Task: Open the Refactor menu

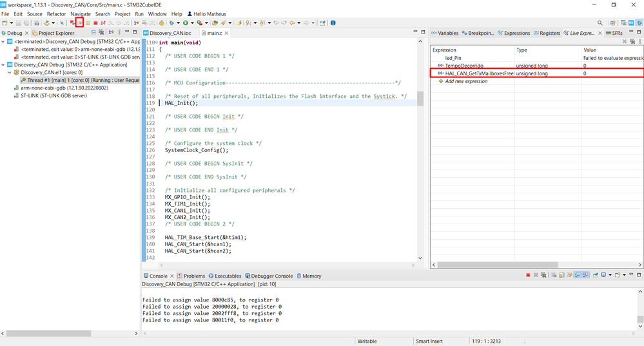Action: click(x=56, y=14)
